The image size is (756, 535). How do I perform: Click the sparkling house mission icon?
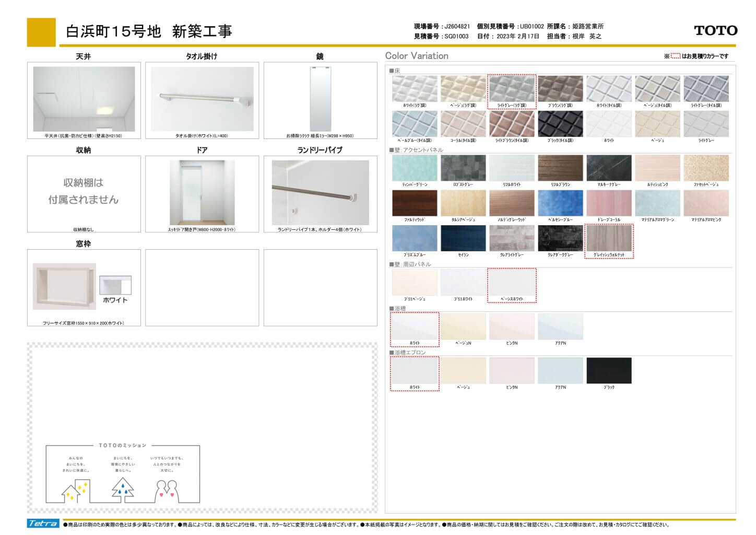(x=74, y=491)
